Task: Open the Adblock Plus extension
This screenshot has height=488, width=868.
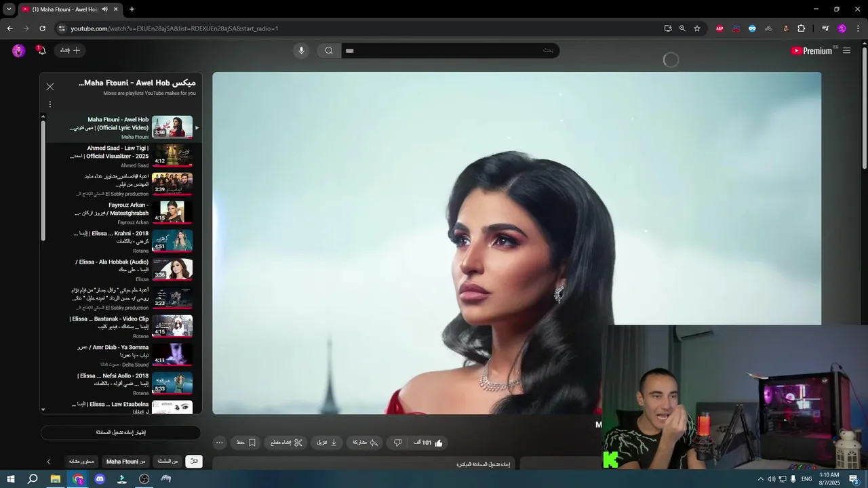Action: [719, 28]
